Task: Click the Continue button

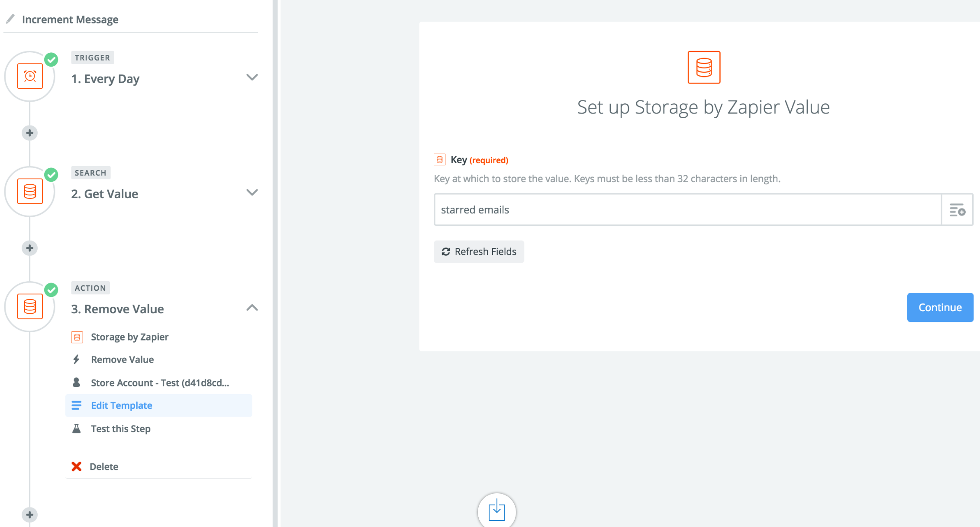Action: pyautogui.click(x=940, y=308)
